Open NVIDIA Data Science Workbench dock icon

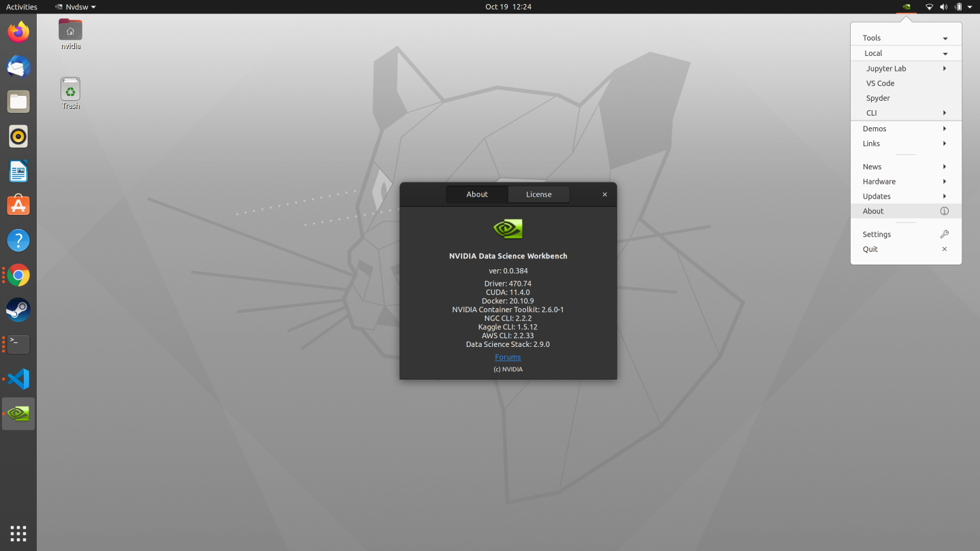(x=18, y=414)
